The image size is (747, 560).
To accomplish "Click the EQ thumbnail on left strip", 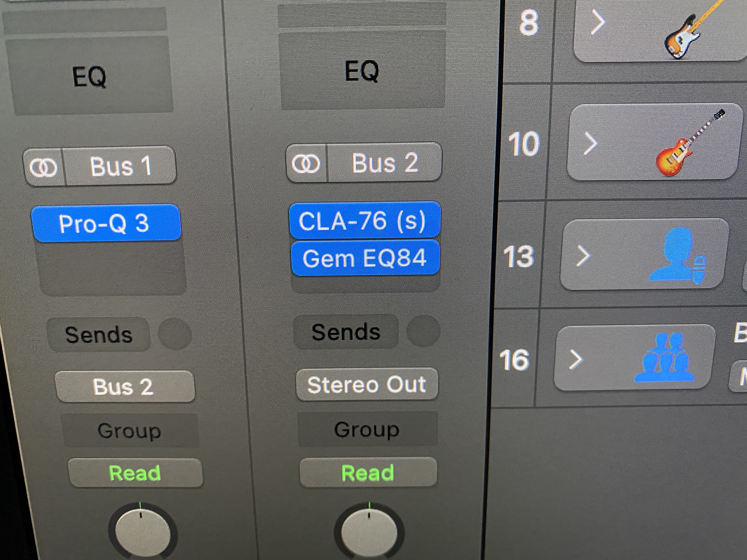I will tap(90, 76).
